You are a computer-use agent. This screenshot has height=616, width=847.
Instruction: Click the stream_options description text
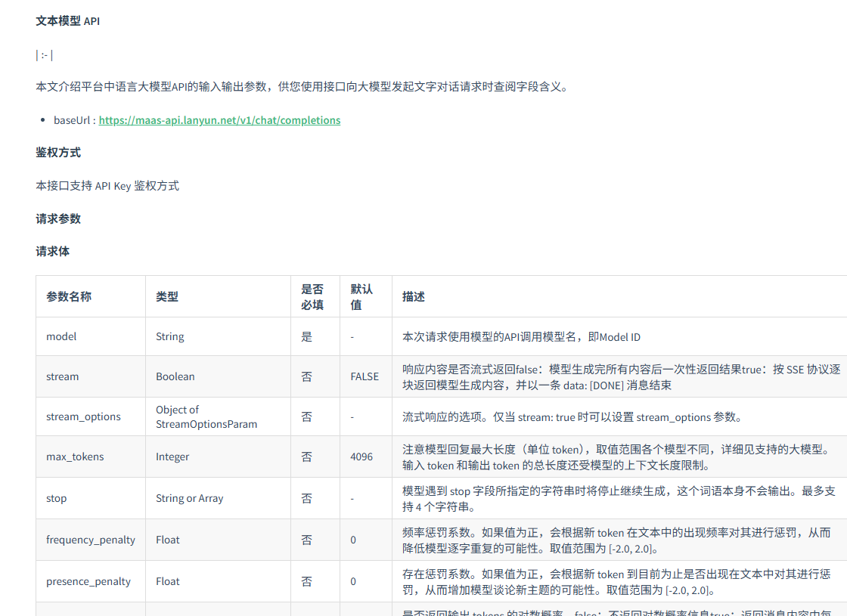coord(573,416)
